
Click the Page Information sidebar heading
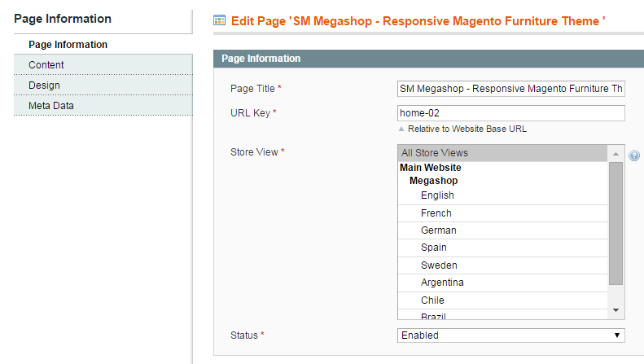click(63, 19)
